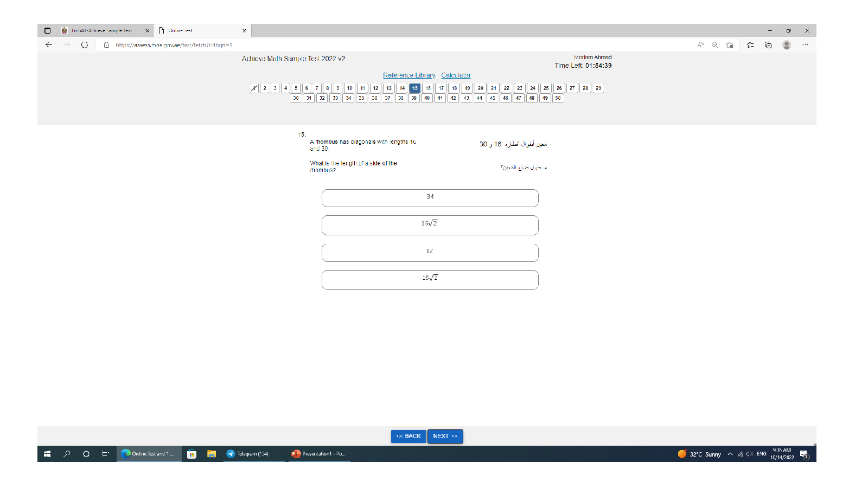
Task: Add this page to favorites star icon
Action: tap(730, 45)
